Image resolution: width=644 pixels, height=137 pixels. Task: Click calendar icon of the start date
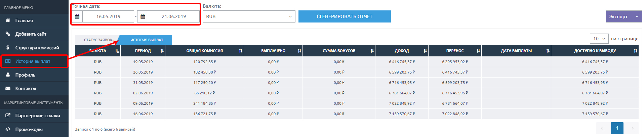pos(77,16)
